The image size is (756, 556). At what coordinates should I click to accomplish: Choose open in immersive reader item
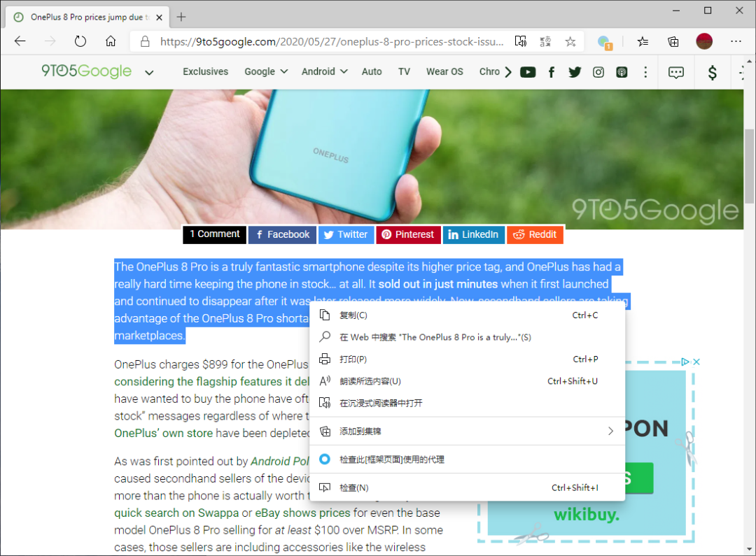(x=467, y=404)
